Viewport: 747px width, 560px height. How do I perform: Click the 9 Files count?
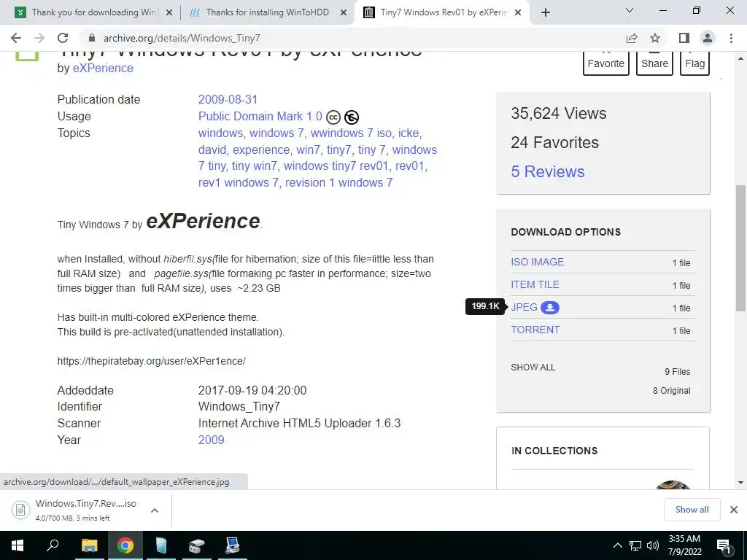677,371
